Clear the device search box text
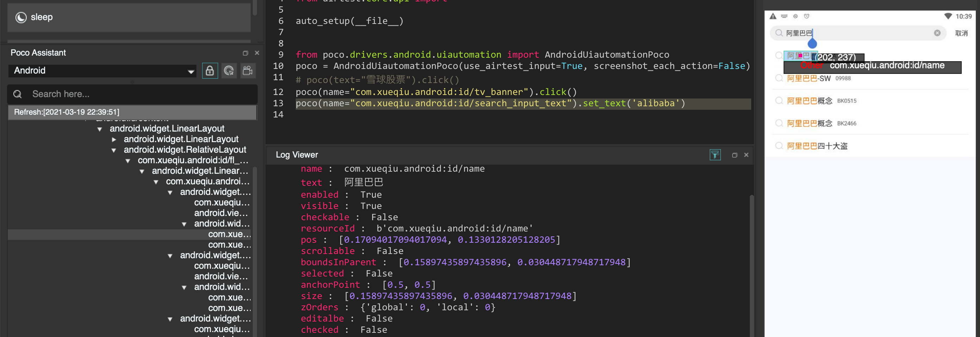 [x=937, y=33]
